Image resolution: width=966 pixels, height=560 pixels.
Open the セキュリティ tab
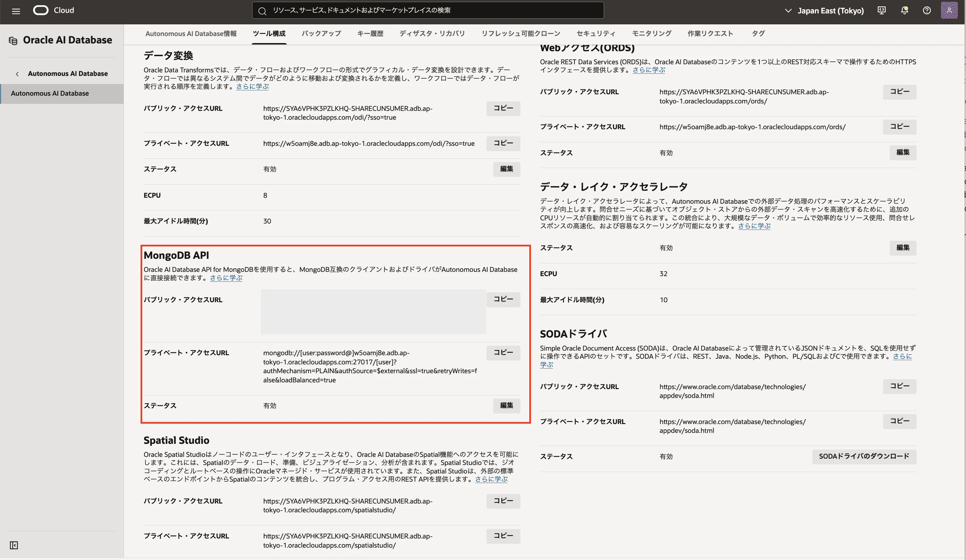click(596, 34)
